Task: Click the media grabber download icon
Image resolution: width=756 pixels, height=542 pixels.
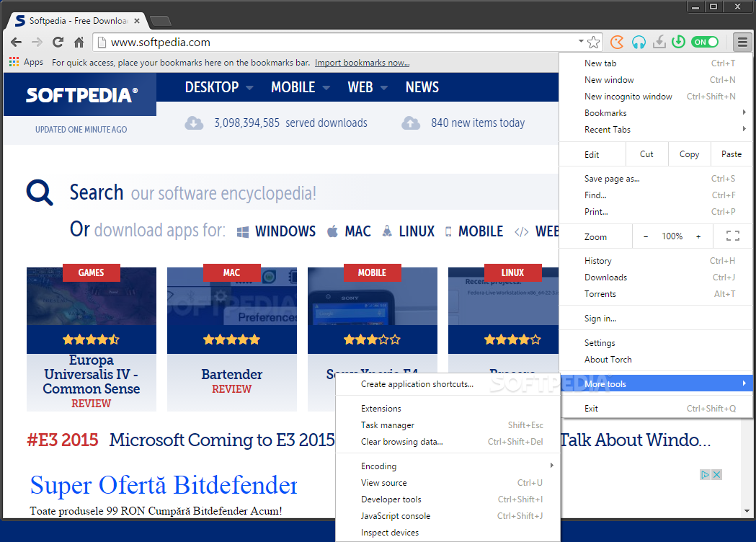Action: (659, 43)
